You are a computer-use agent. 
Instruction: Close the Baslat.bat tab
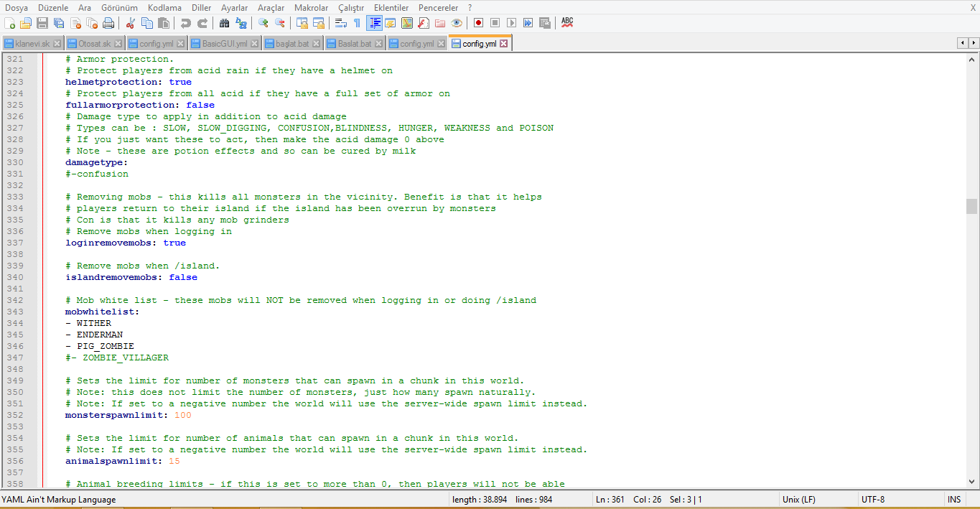point(380,44)
